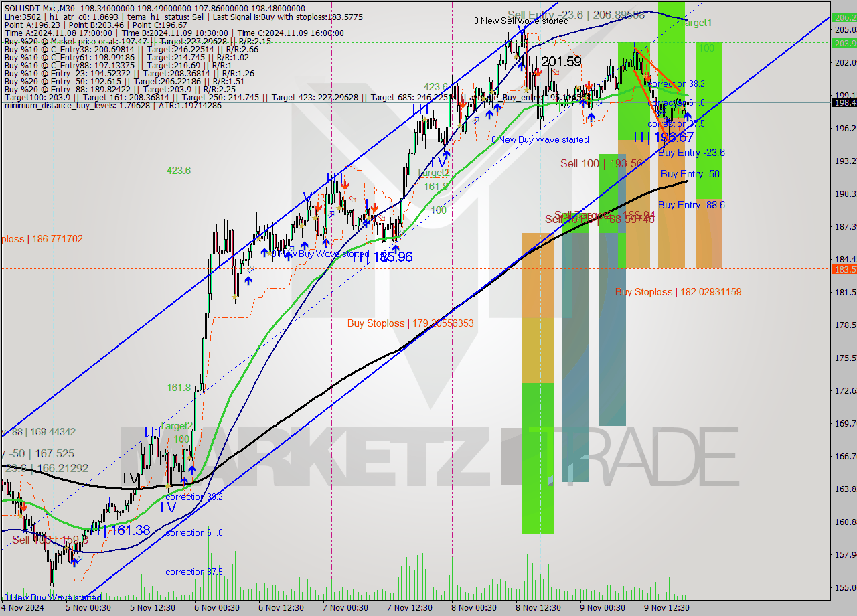
Task: Select the 'Buy Entry -23.6' label
Action: (692, 153)
